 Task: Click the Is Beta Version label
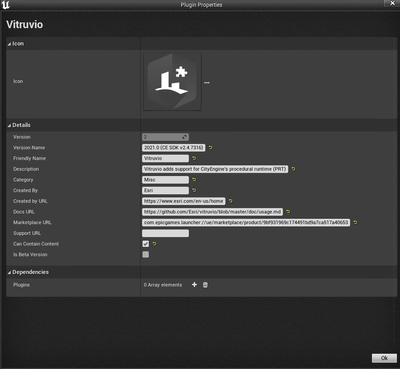(30, 254)
